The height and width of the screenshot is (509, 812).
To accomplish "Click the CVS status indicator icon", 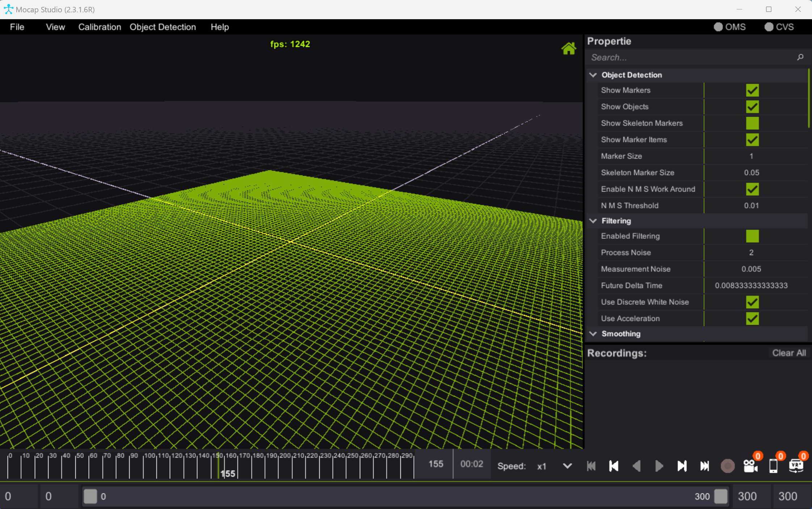I will pos(768,26).
